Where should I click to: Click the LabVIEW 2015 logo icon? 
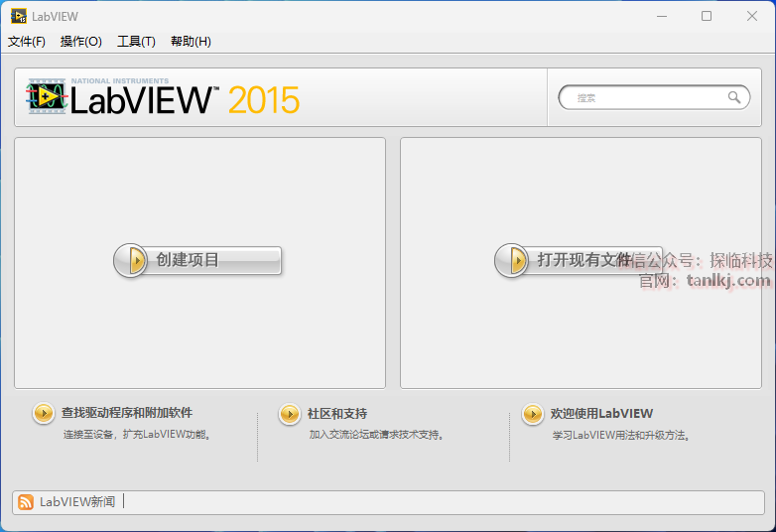(x=47, y=96)
